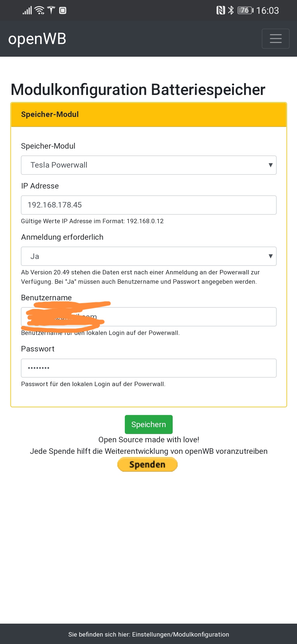The width and height of the screenshot is (297, 644).
Task: Tap the Bluetooth status icon
Action: (231, 10)
